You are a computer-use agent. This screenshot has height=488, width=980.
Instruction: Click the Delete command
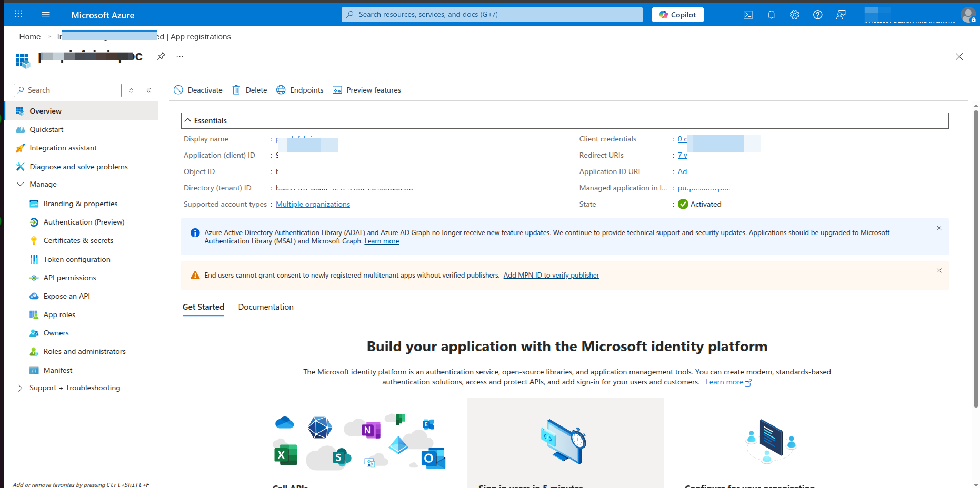(249, 90)
